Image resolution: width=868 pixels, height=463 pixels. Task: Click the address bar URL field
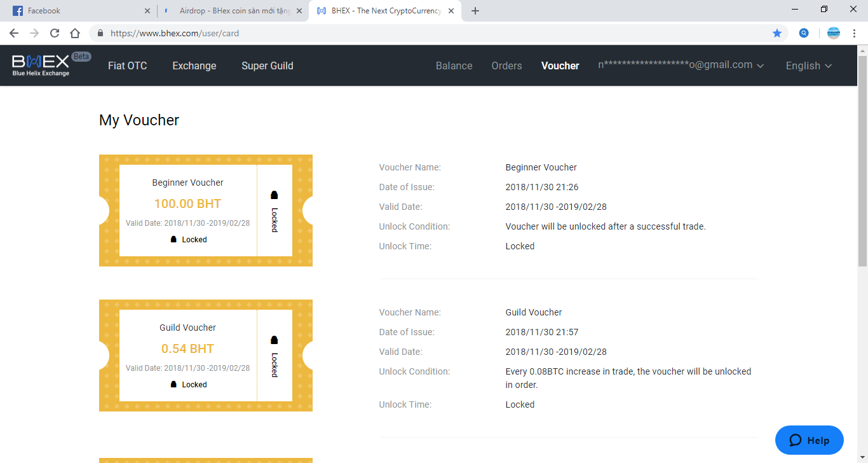438,33
